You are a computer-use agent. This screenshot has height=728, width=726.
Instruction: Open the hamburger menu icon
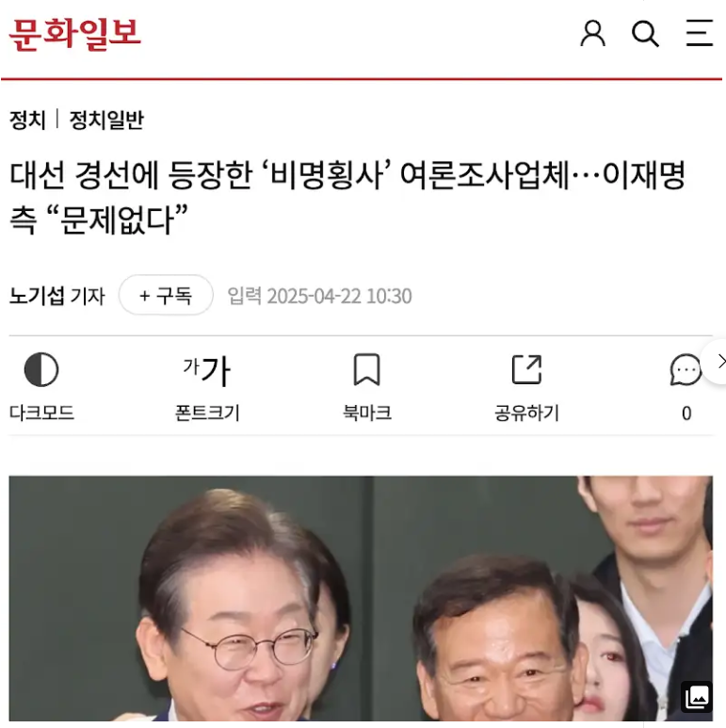coord(700,33)
